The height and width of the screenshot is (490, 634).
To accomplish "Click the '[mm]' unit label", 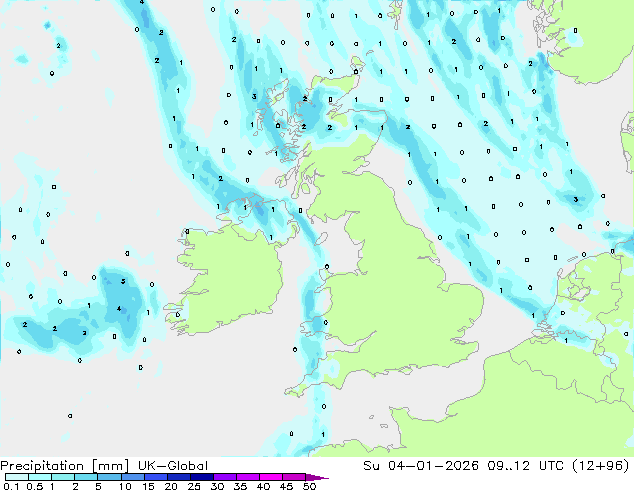I will coord(110,466).
